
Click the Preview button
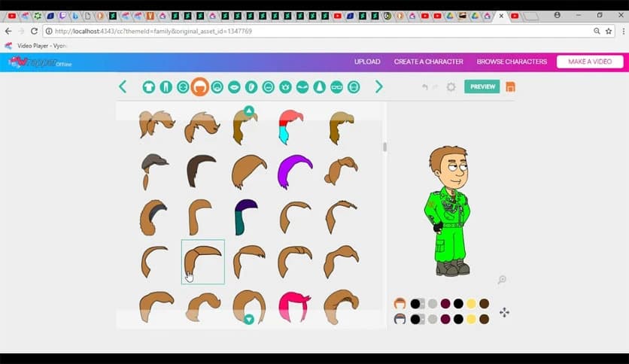point(482,86)
